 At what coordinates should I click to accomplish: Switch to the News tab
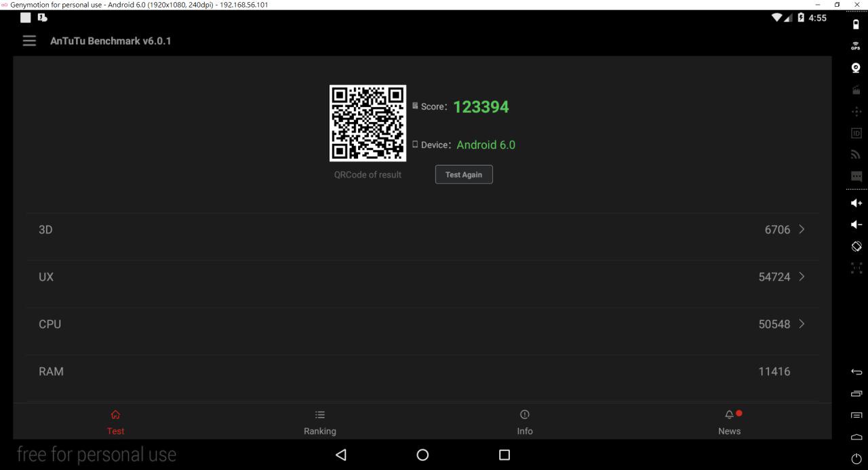point(730,422)
